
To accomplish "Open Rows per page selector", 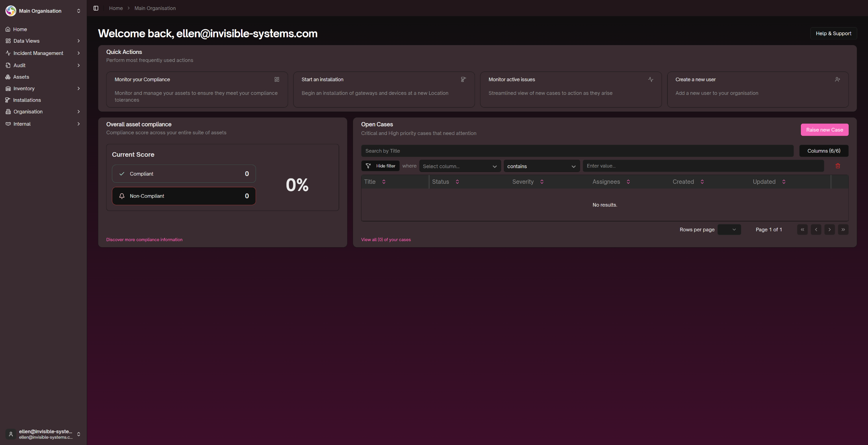I will [x=729, y=230].
